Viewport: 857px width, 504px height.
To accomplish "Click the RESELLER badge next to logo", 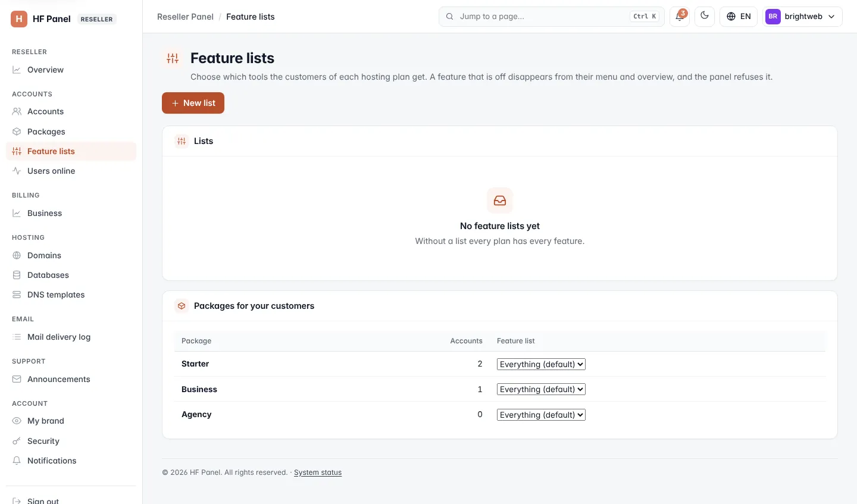I will [96, 19].
